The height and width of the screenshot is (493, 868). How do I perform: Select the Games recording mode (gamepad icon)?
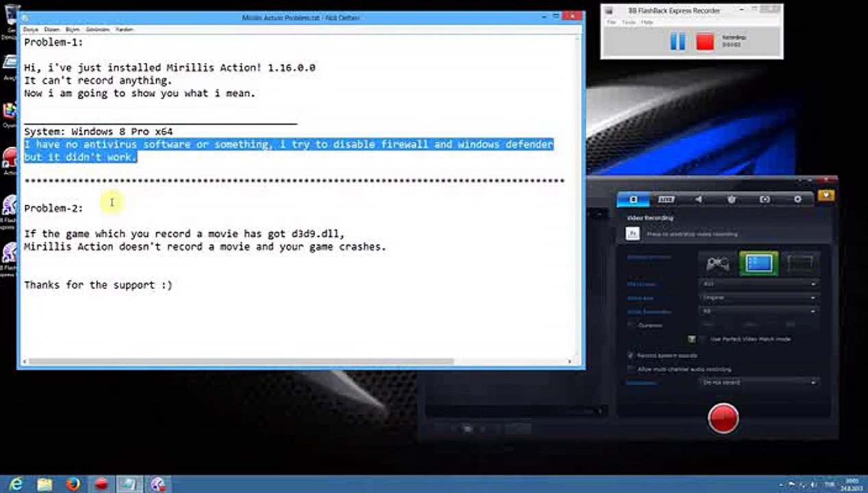(717, 263)
